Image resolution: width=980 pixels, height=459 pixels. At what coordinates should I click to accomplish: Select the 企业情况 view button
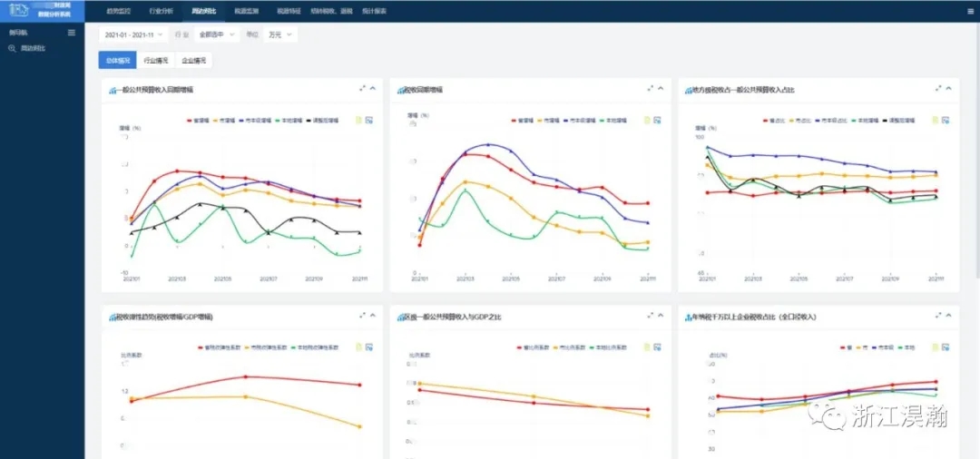[x=193, y=61]
